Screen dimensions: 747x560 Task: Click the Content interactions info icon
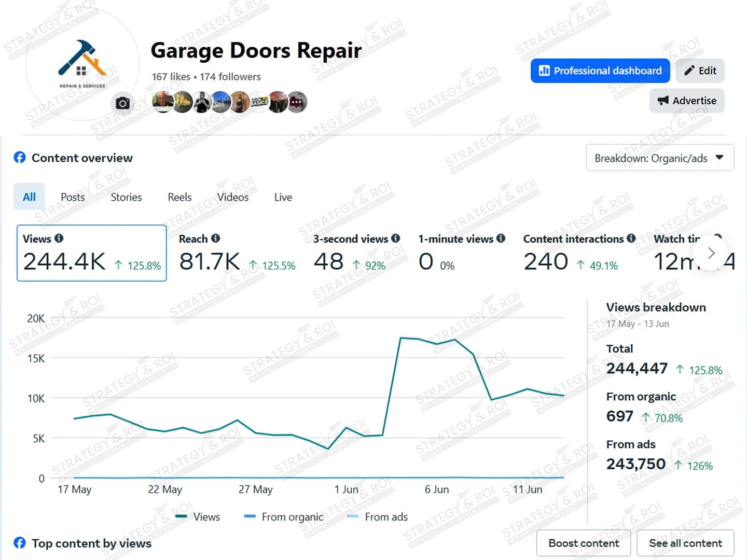(x=631, y=239)
